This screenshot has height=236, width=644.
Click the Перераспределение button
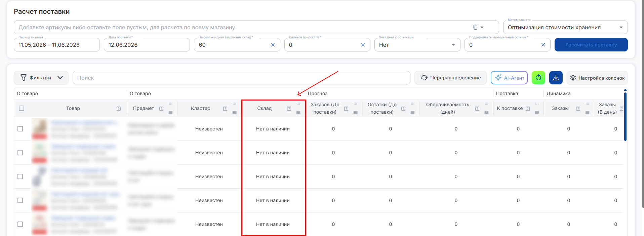pos(450,78)
